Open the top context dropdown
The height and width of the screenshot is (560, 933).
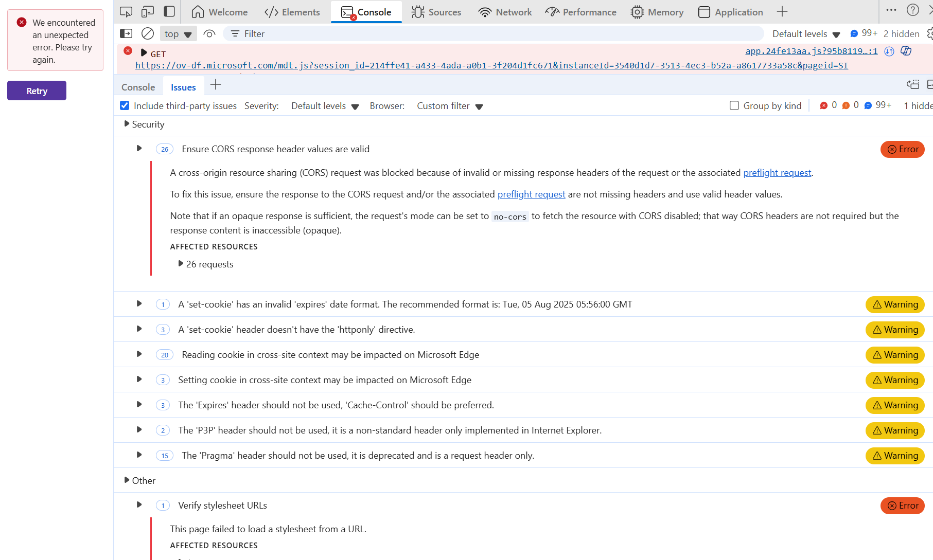(x=178, y=34)
